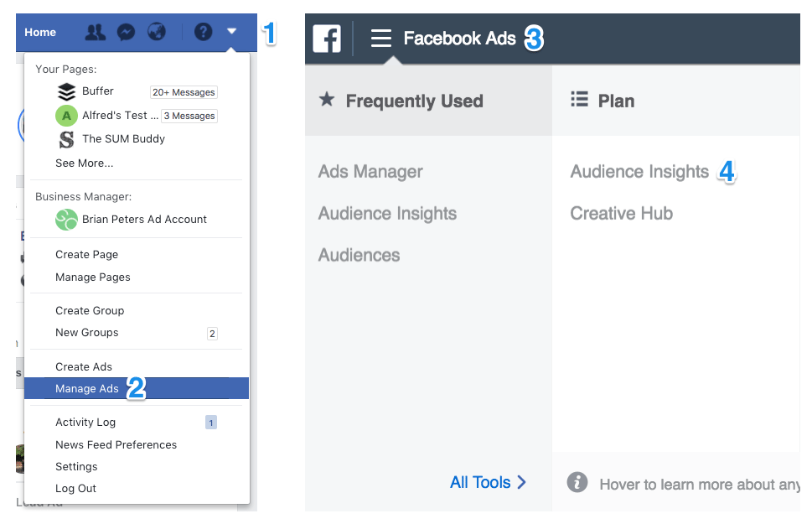This screenshot has height=524, width=812.
Task: Click the help question mark icon
Action: (203, 32)
